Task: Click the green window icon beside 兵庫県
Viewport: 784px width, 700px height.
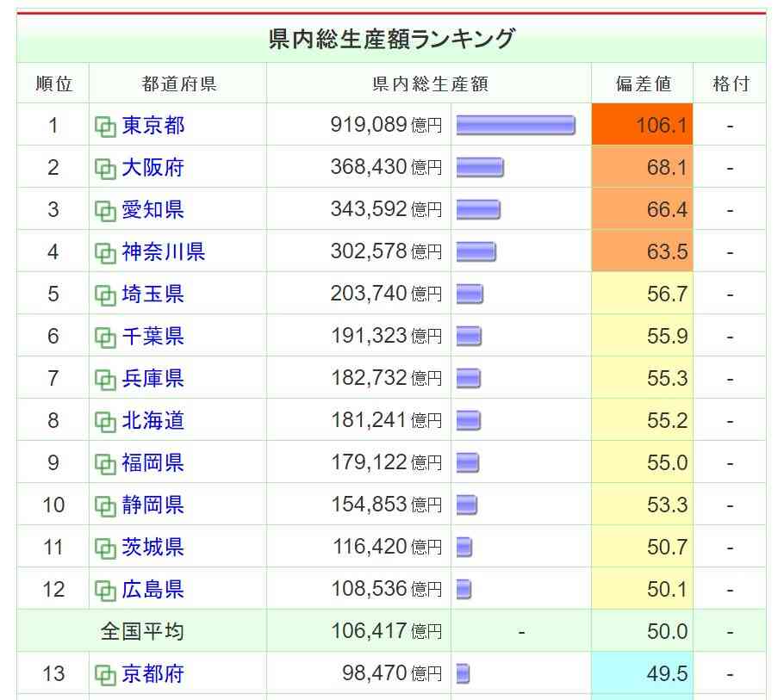Action: click(x=105, y=380)
